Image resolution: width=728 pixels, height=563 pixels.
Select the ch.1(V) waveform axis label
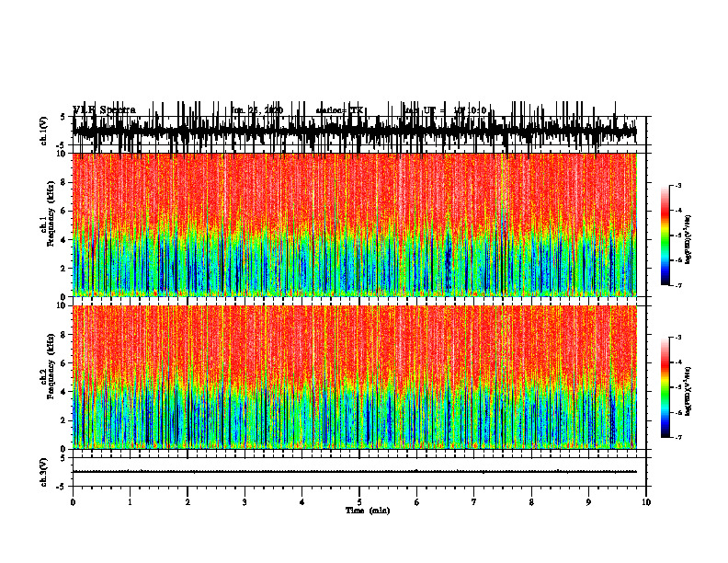[44, 131]
